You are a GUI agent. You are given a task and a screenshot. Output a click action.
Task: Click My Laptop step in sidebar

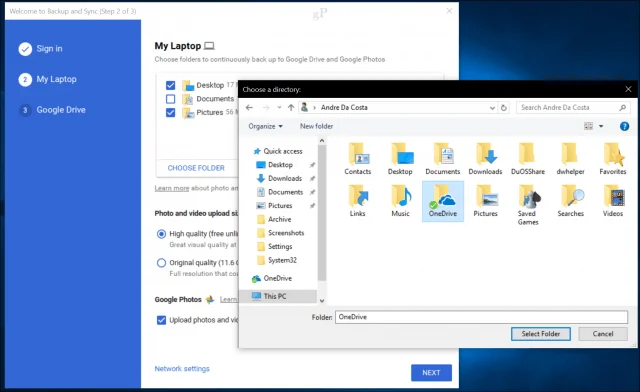[x=47, y=80]
